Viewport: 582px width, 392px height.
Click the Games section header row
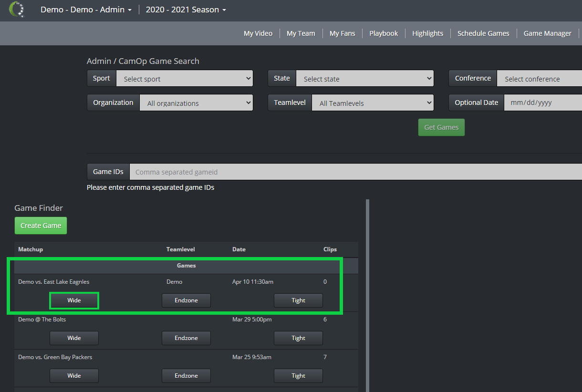(x=186, y=266)
